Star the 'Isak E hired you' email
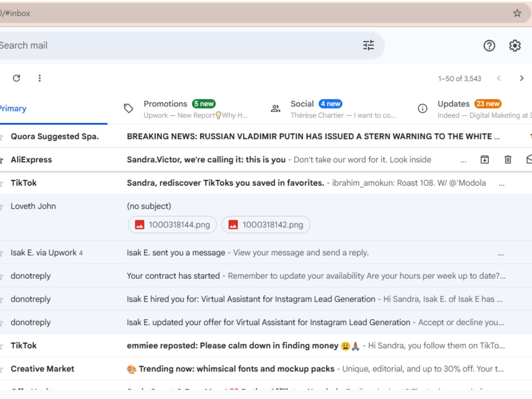The image size is (532, 399). [1, 299]
